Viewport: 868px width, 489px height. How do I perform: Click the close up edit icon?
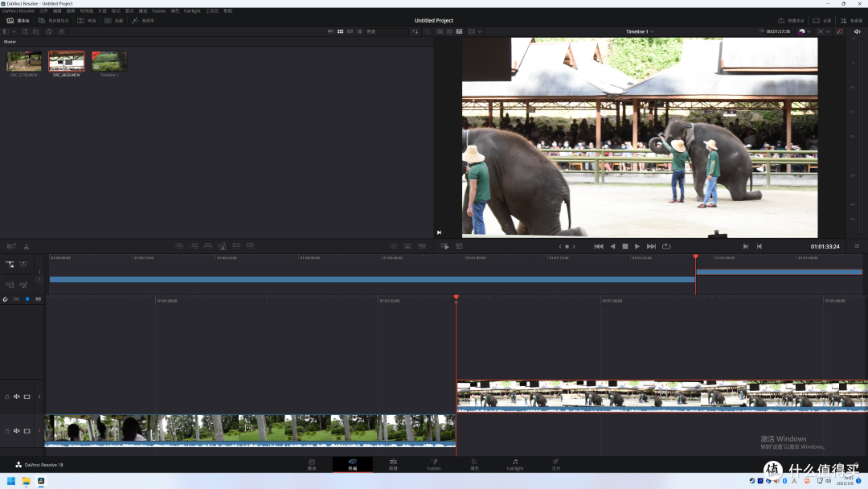coord(222,246)
